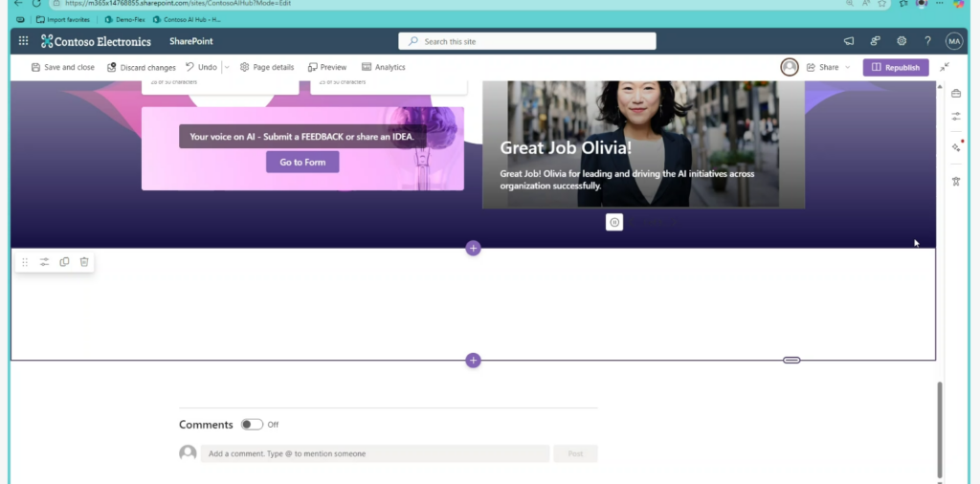Click the page vertical scrollbar thumb
Screen dimensions: 980x484
click(939, 429)
